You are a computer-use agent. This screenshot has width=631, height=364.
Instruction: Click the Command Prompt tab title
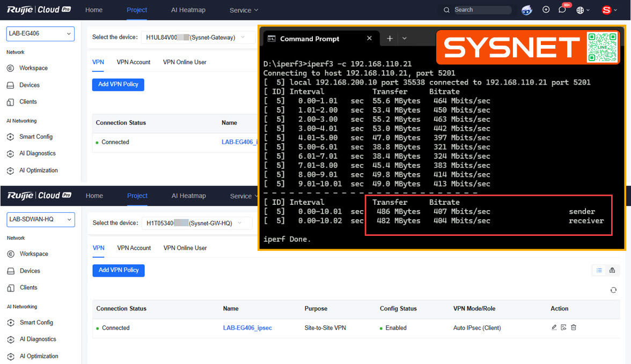click(310, 39)
